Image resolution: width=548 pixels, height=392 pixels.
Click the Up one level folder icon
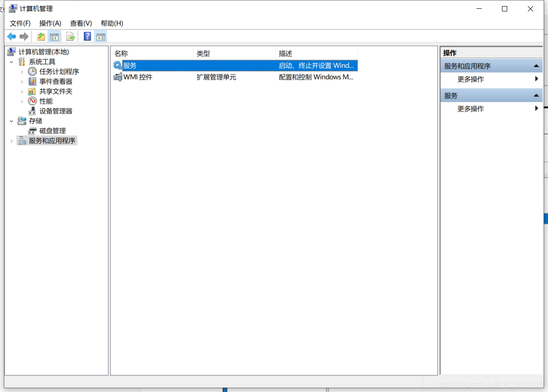(41, 36)
